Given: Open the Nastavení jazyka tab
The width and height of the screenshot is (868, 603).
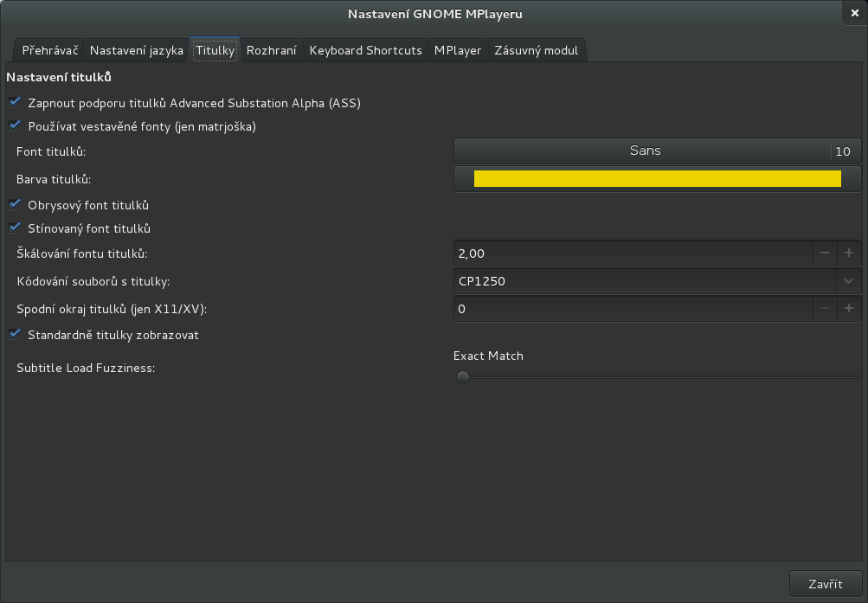Looking at the screenshot, I should pos(136,50).
